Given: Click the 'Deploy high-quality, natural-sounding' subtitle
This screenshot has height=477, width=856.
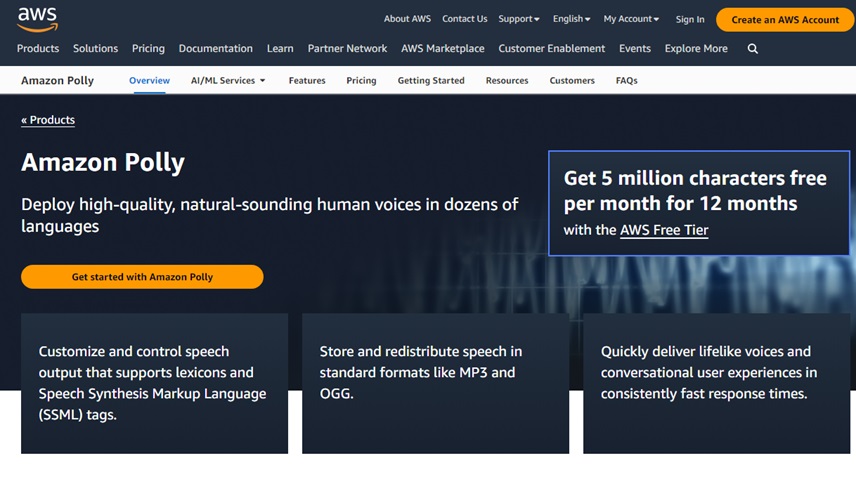Looking at the screenshot, I should 270,215.
